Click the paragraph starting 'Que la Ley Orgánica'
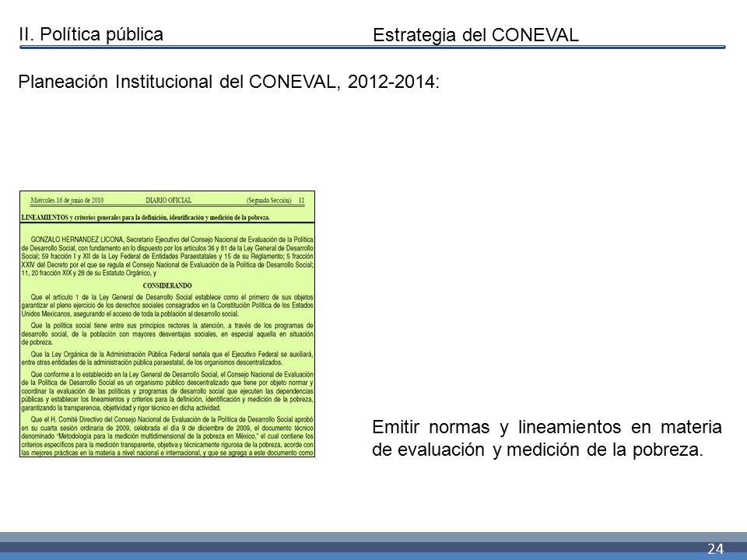Screen dimensions: 747x560 [x=167, y=358]
